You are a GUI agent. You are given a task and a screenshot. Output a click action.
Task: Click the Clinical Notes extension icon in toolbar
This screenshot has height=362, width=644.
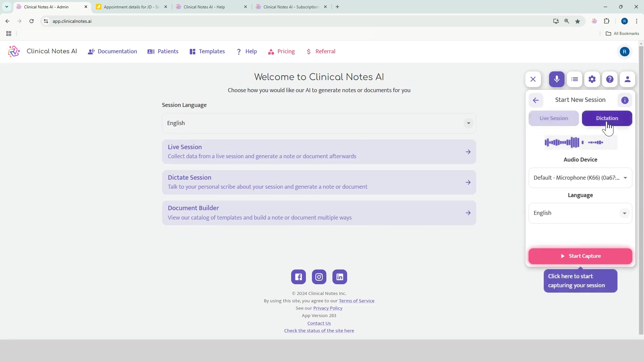[594, 21]
